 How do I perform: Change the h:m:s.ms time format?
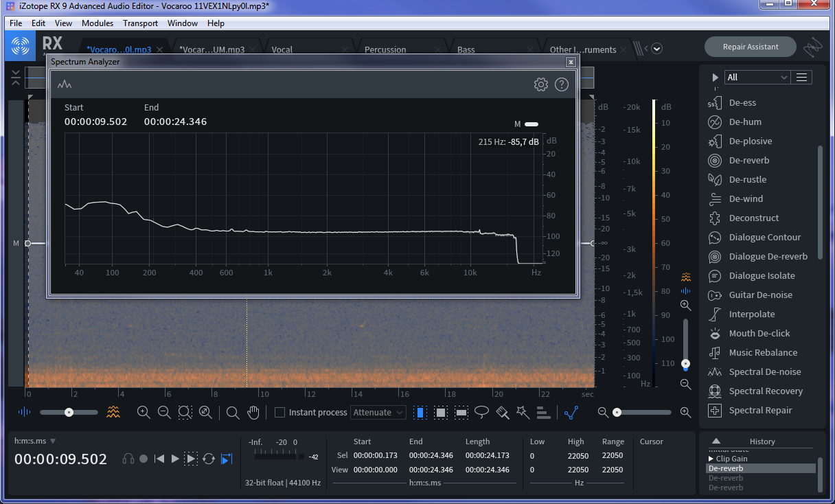(x=35, y=441)
